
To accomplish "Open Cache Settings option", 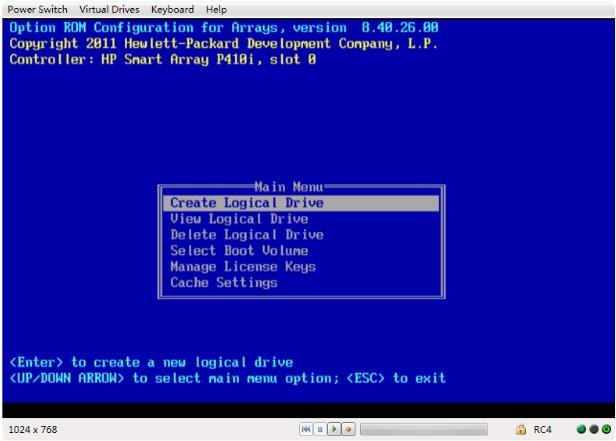I will (x=224, y=283).
